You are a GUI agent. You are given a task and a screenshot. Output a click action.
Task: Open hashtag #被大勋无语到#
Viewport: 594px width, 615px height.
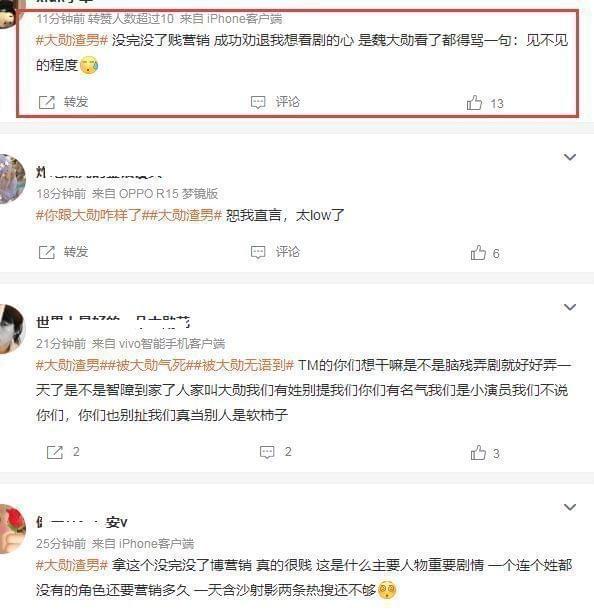(x=243, y=365)
